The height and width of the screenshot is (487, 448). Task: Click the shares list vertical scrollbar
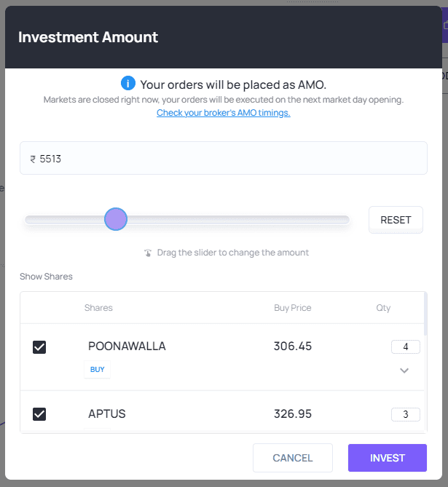pyautogui.click(x=425, y=314)
